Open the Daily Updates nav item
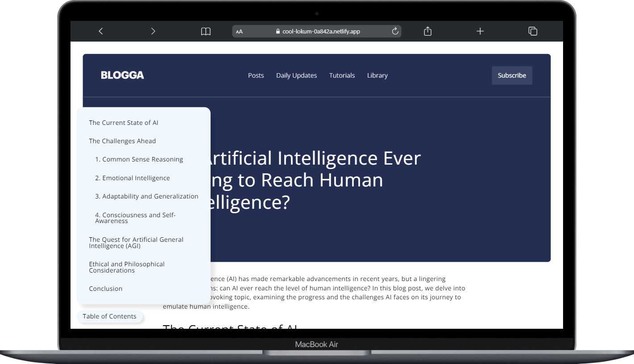Viewport: 634px width, 364px height. click(x=297, y=75)
